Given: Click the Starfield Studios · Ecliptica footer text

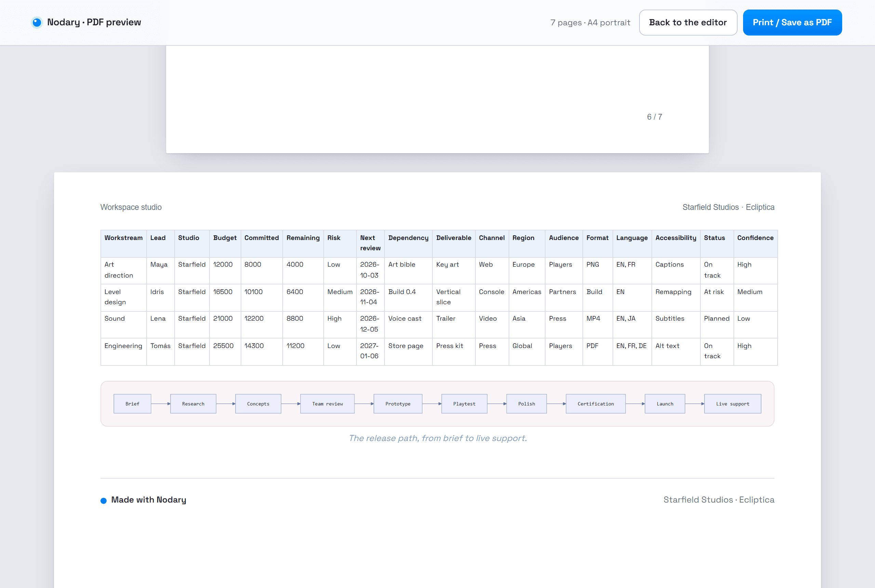Looking at the screenshot, I should click(719, 500).
